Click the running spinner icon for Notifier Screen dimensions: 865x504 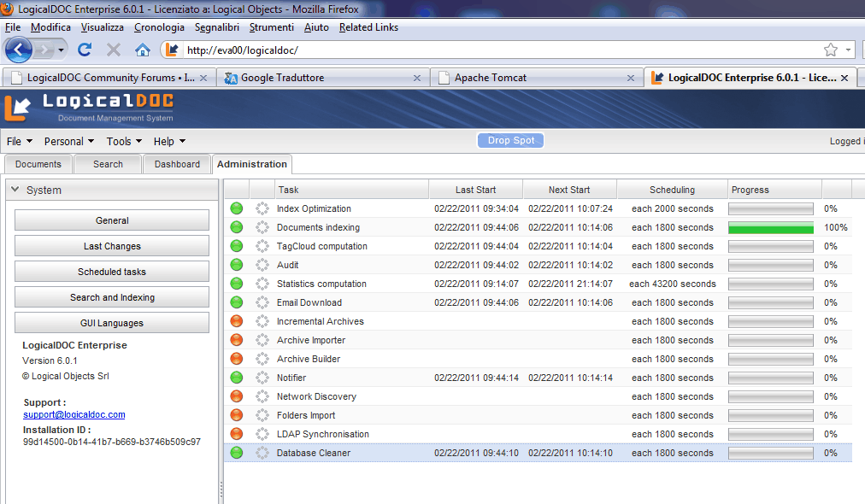[262, 378]
